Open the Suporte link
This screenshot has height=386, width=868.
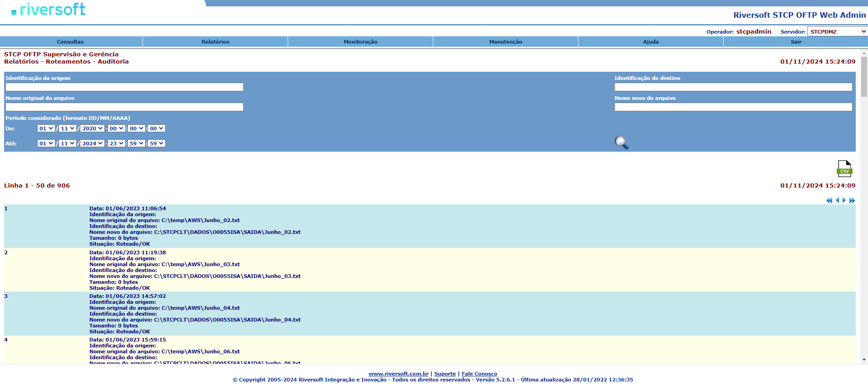445,374
